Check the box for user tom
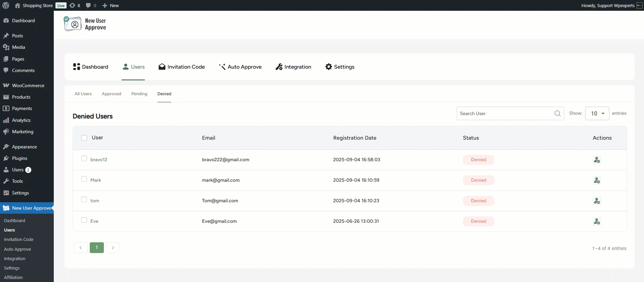The height and width of the screenshot is (282, 644). tap(84, 200)
